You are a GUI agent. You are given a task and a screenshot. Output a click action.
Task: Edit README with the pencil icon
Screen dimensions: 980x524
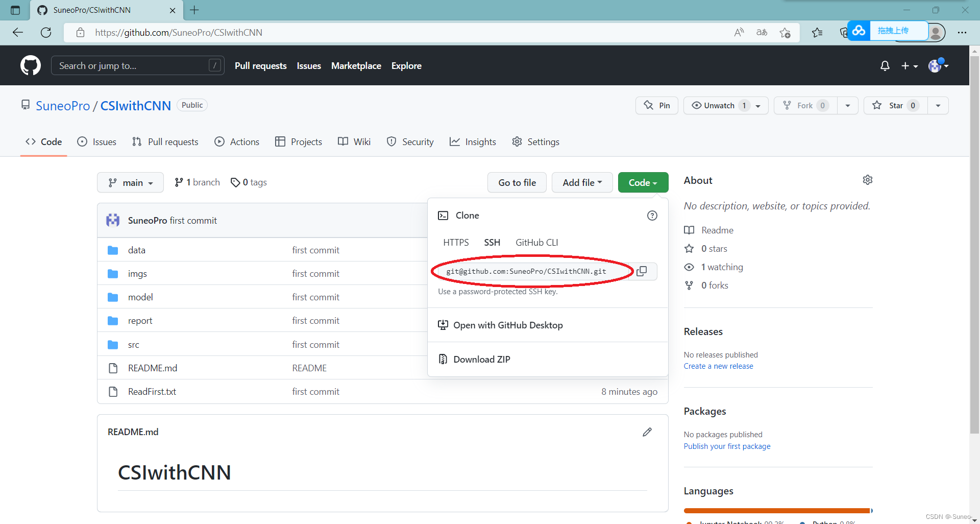tap(647, 432)
